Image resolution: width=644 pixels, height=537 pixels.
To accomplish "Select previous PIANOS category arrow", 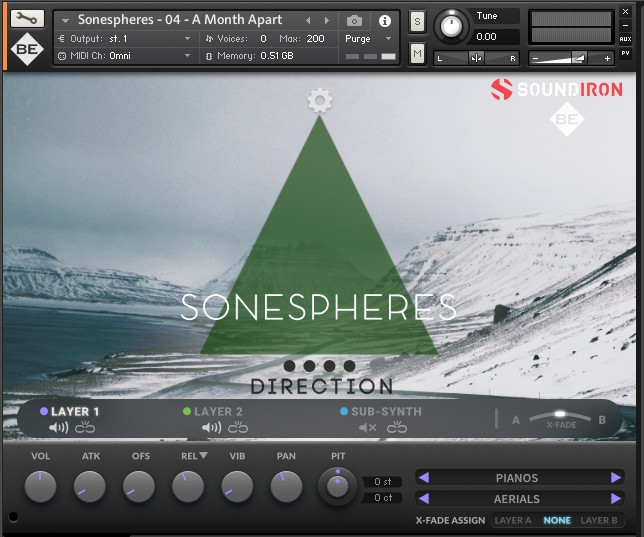I will coord(424,477).
